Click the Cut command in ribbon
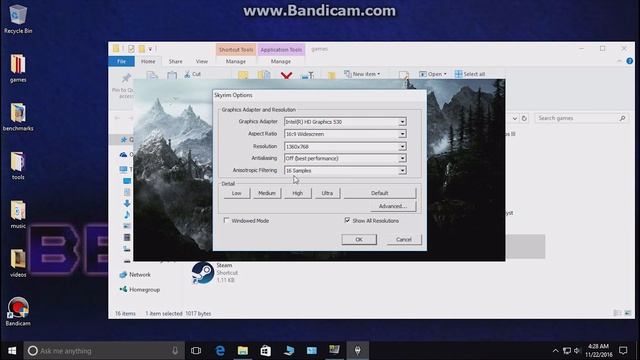The width and height of the screenshot is (640, 360). 193,74
